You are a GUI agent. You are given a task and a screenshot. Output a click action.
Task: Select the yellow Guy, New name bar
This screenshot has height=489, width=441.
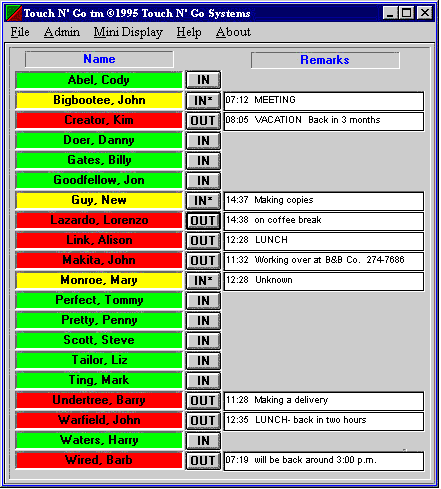click(99, 200)
